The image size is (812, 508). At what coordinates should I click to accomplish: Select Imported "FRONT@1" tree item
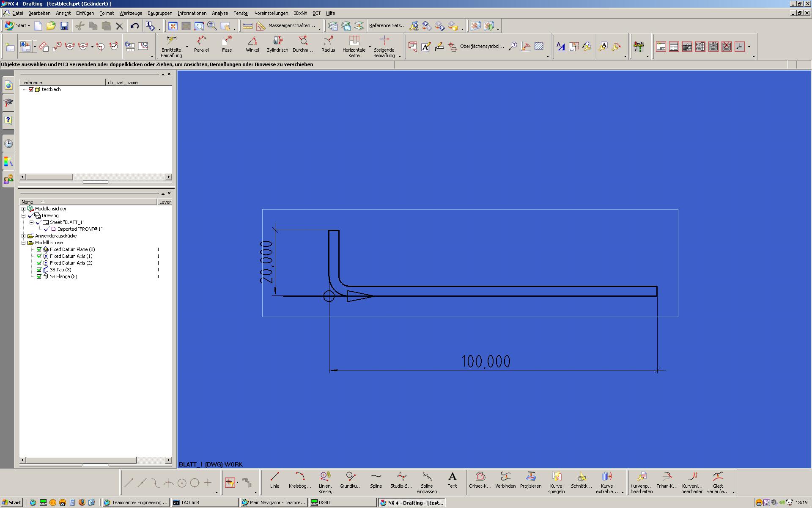pyautogui.click(x=80, y=229)
